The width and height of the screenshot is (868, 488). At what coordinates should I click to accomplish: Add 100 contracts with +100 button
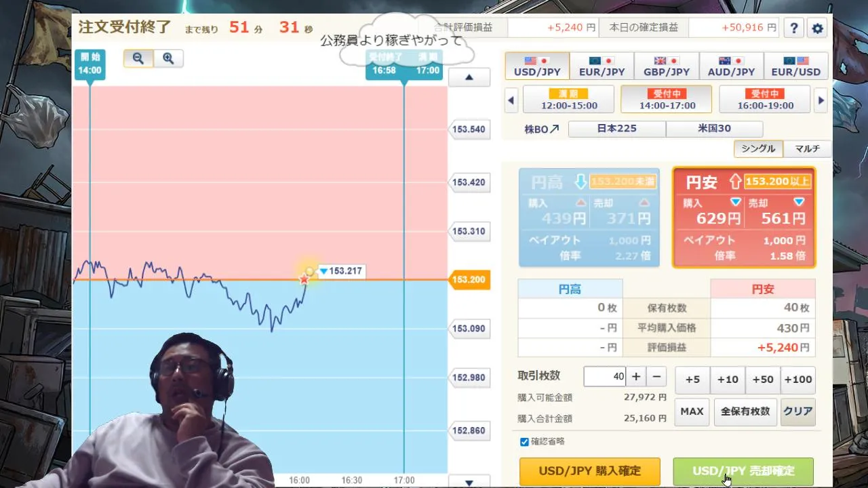tap(798, 380)
